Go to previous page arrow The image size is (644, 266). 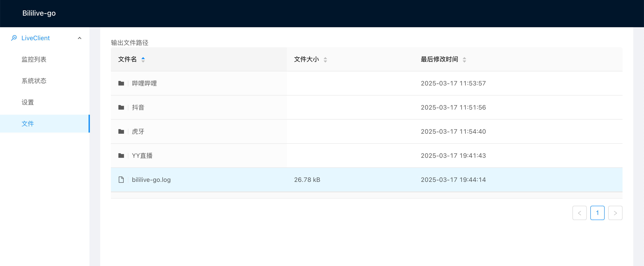coord(579,213)
